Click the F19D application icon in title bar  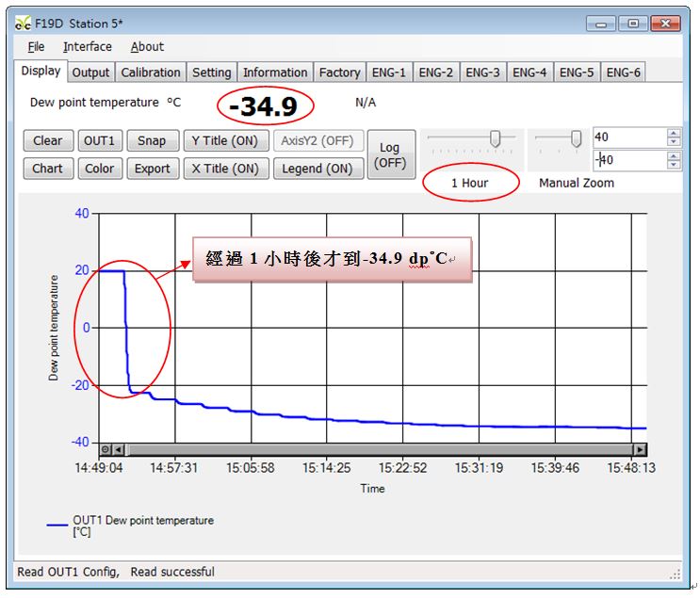[23, 23]
